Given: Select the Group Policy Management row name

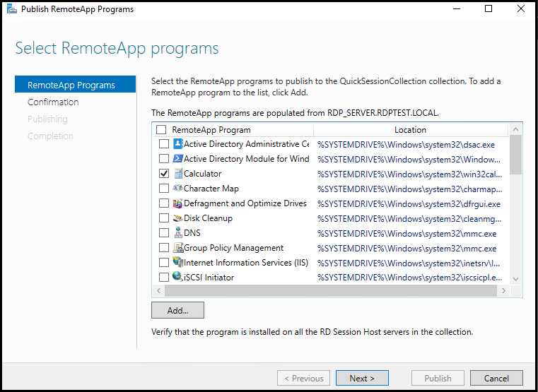Looking at the screenshot, I should 234,247.
